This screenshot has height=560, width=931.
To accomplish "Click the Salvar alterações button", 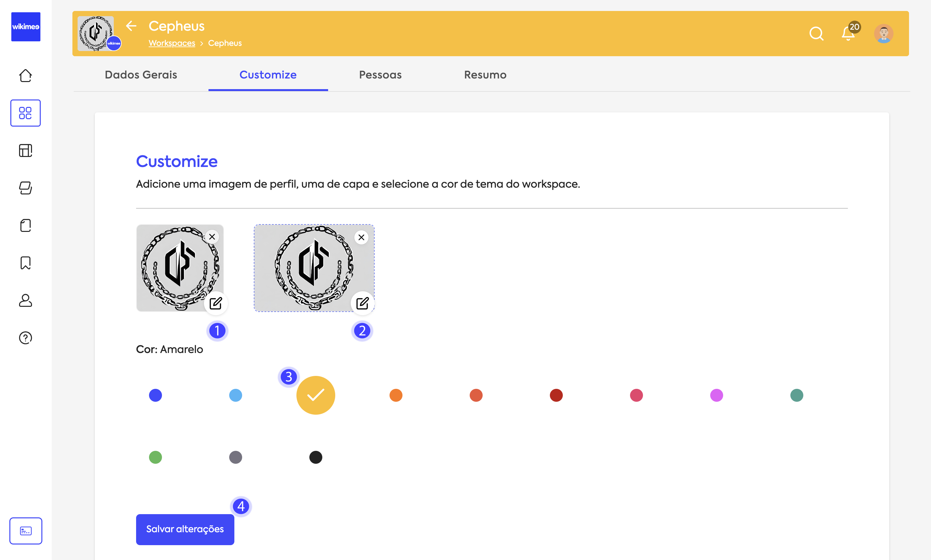I will point(185,529).
